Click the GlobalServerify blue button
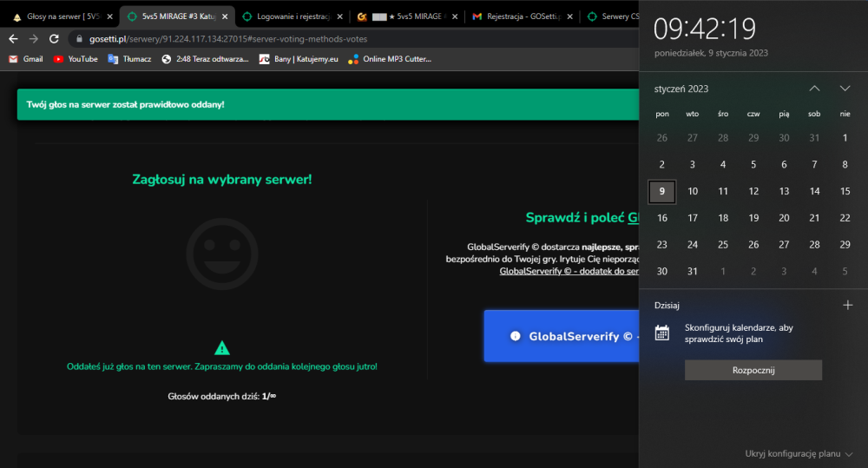868x468 pixels. (562, 336)
